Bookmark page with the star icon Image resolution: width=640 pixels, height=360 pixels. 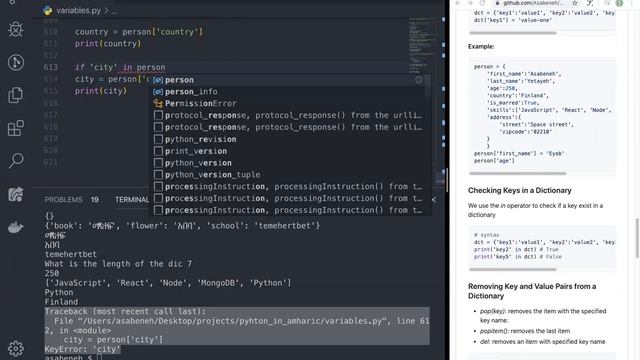[575, 3]
